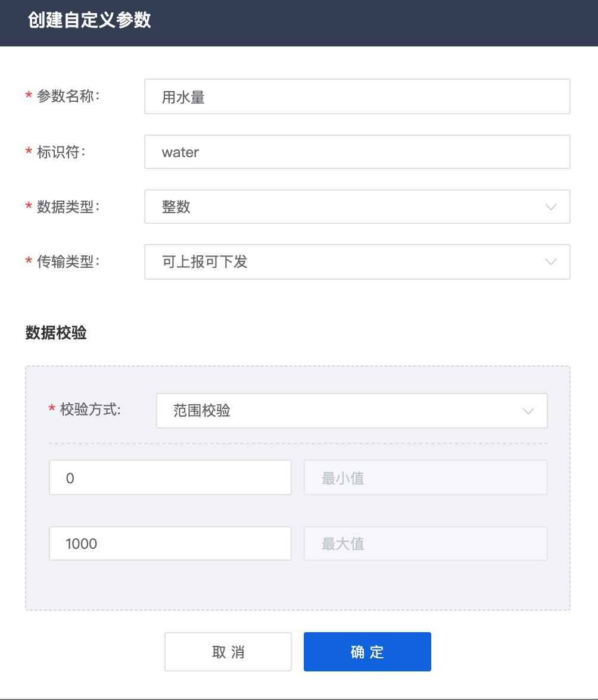Click the 数据校验 section heading
This screenshot has width=598, height=700.
click(56, 333)
